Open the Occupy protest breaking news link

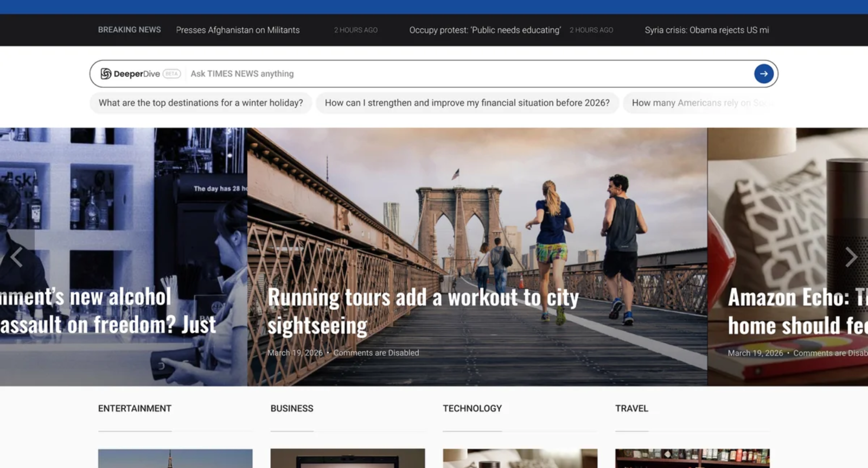coord(484,30)
